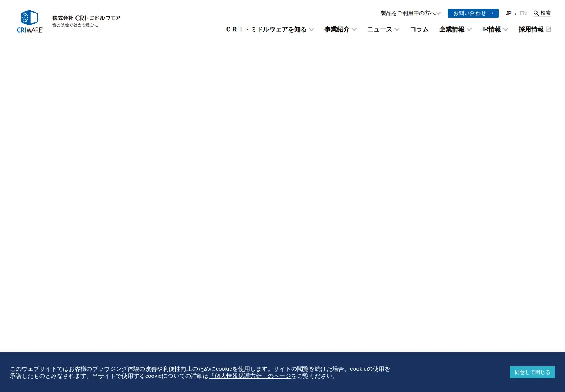Click the 株式会社 CRI・ミドルウェア company name
This screenshot has width=565, height=392.
pyautogui.click(x=86, y=18)
